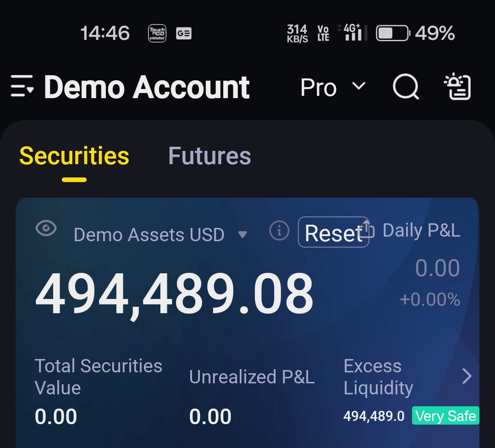This screenshot has width=495, height=448.
Task: Open Daily P&L details
Action: coord(422,230)
